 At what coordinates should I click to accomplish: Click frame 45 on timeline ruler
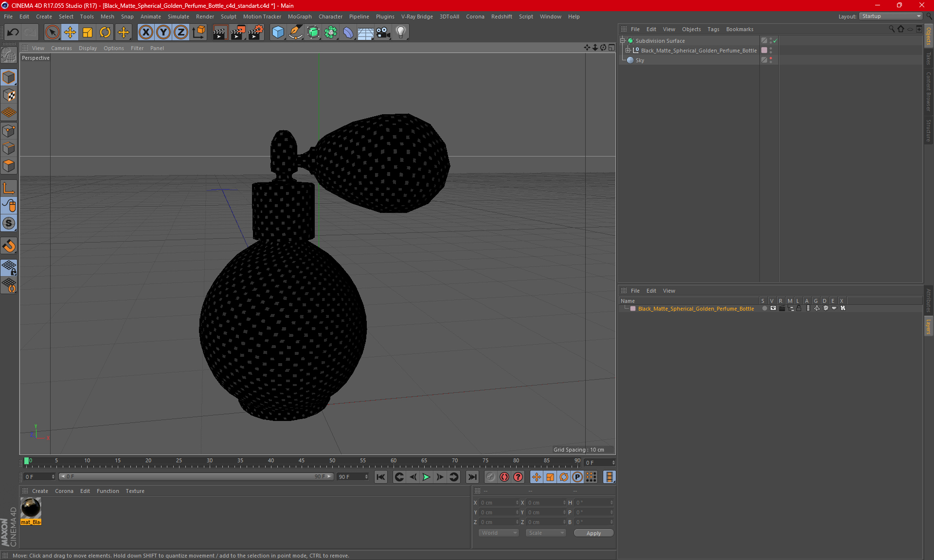coord(302,461)
